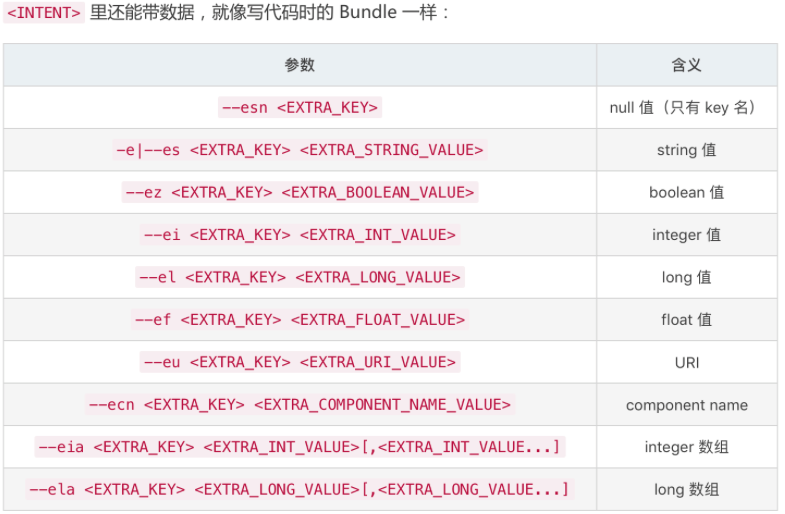
Task: Click the 'long 值' cell
Action: coord(686,277)
